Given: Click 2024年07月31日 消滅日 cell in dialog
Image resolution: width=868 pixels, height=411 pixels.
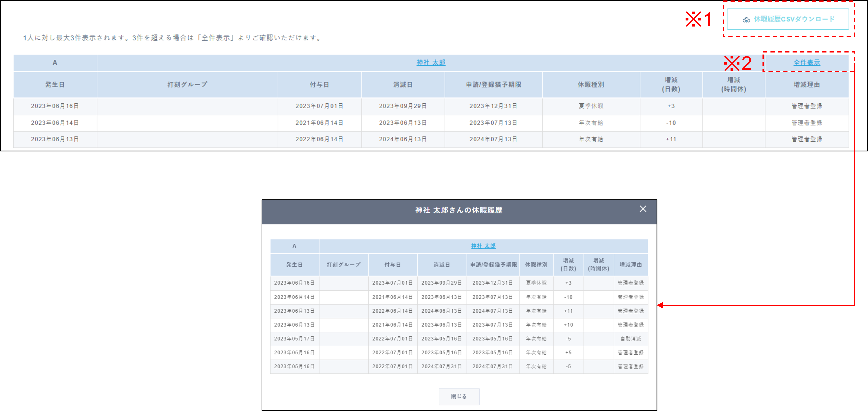Looking at the screenshot, I should tap(441, 366).
